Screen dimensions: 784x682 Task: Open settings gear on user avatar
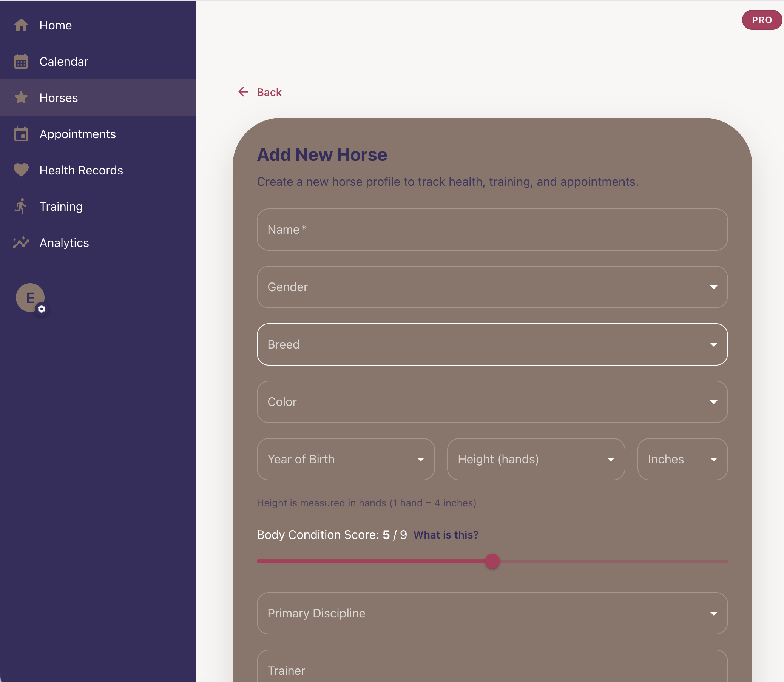coord(42,309)
